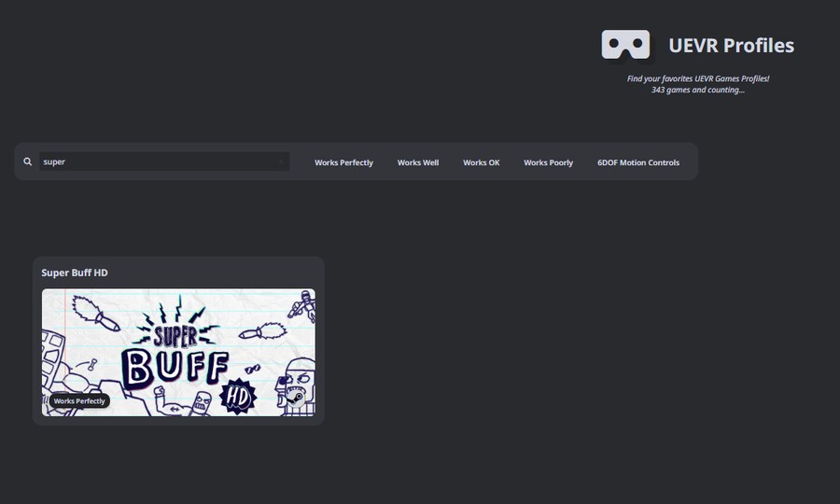Select the Works Poorly filter
840x504 pixels.
(x=548, y=163)
